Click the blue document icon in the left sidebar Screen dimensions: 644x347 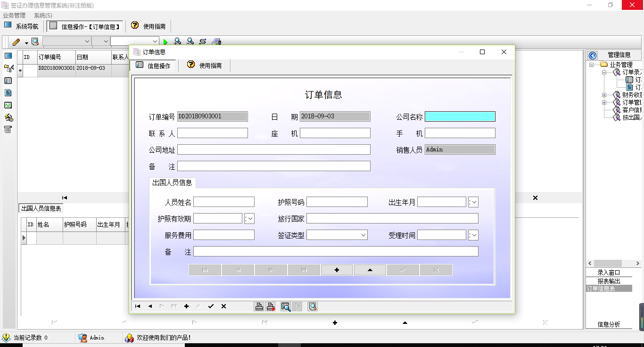pos(8,93)
